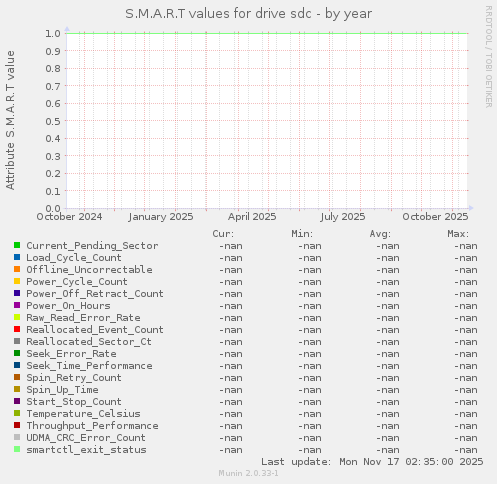Click the Avg value for Temperature_Celsius
Screen dimensions: 497x484
[x=388, y=414]
